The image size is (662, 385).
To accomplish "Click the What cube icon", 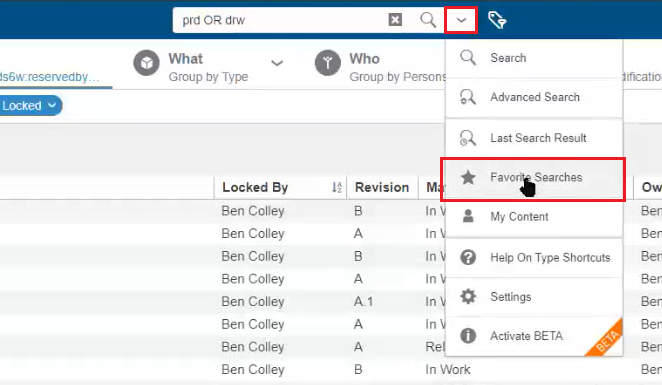I will point(147,63).
